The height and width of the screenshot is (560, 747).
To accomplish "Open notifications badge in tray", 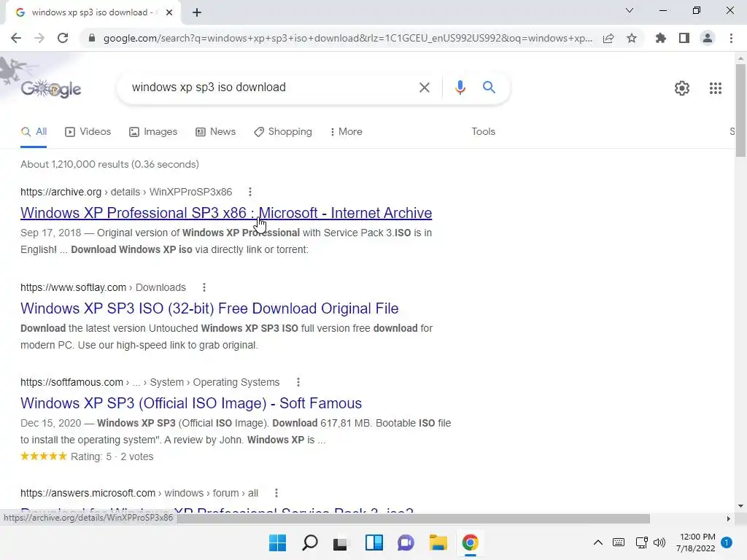I will tap(727, 542).
